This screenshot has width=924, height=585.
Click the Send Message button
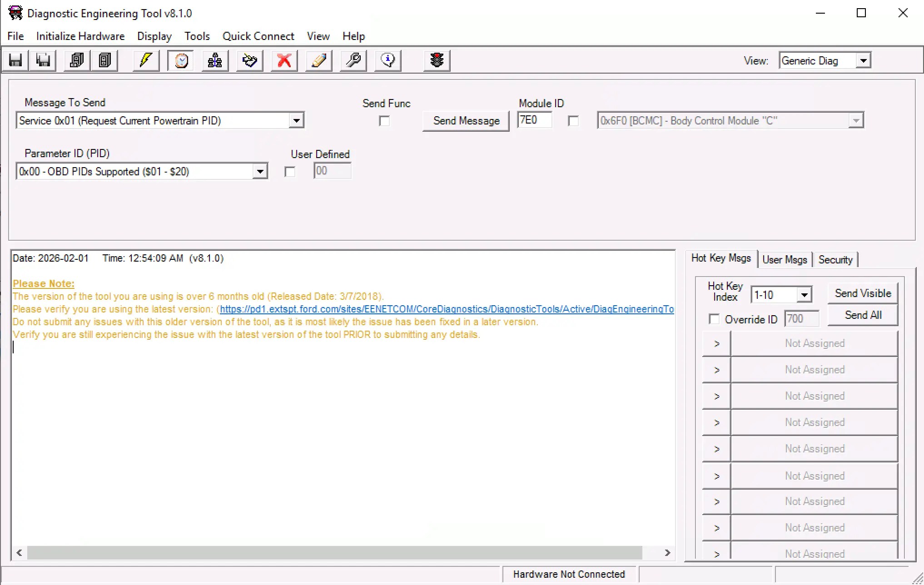[x=466, y=120]
